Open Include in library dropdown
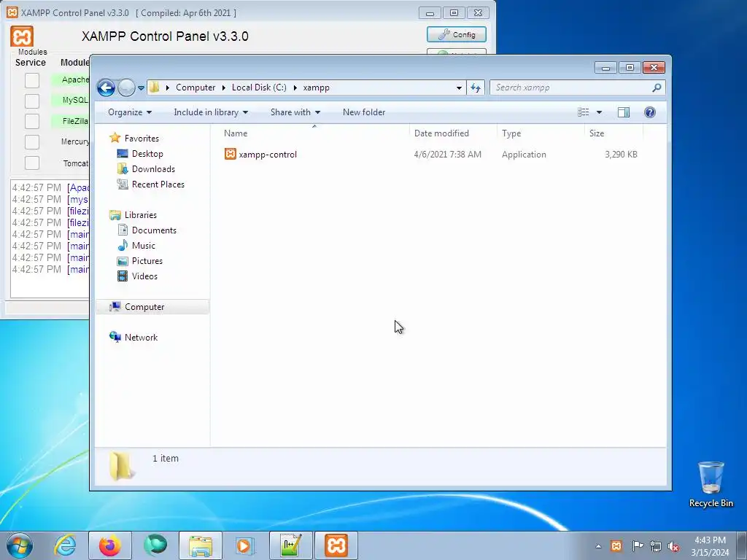The height and width of the screenshot is (560, 747). tap(211, 112)
